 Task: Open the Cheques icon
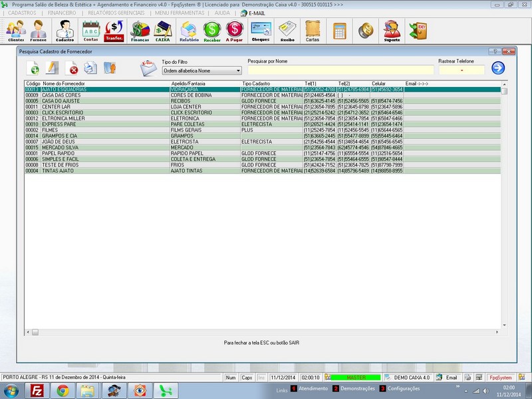[x=261, y=31]
